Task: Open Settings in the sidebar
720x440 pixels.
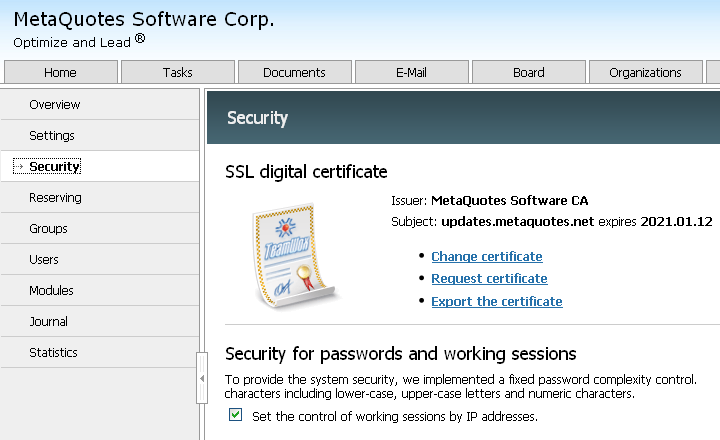Action: point(100,135)
